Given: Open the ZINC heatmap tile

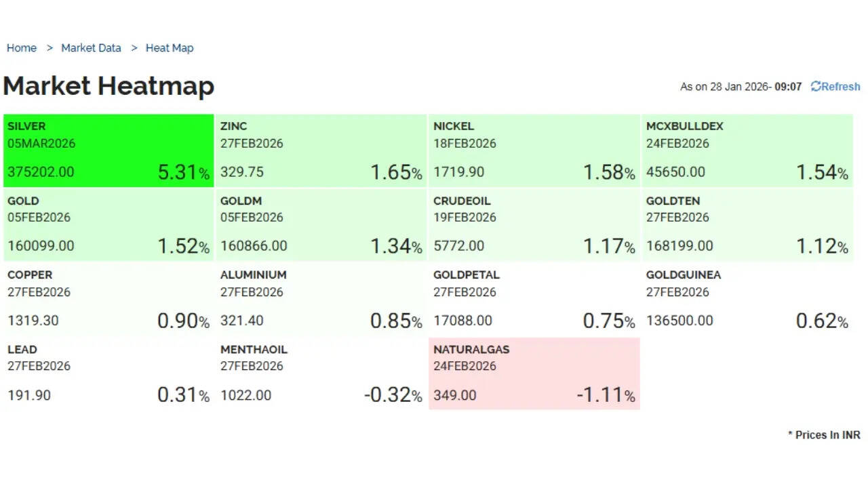Looking at the screenshot, I should (x=321, y=150).
